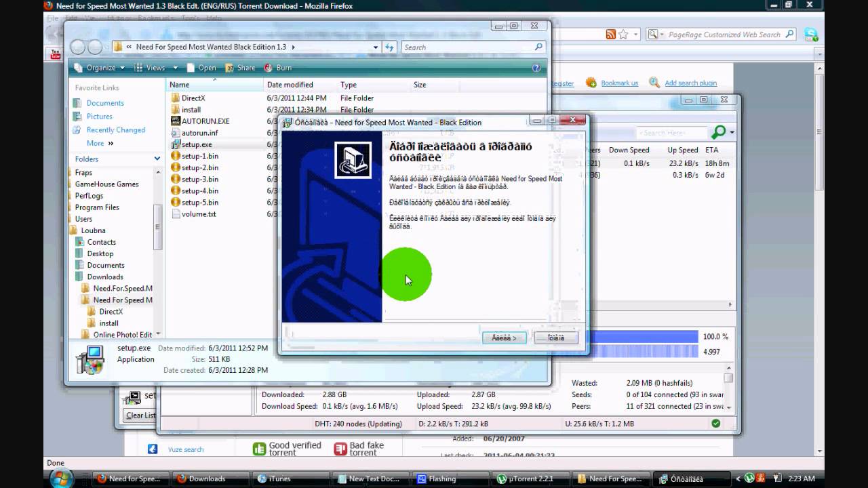868x488 pixels.
Task: Click the Skype icon in Firefox toolbar
Action: 810,35
